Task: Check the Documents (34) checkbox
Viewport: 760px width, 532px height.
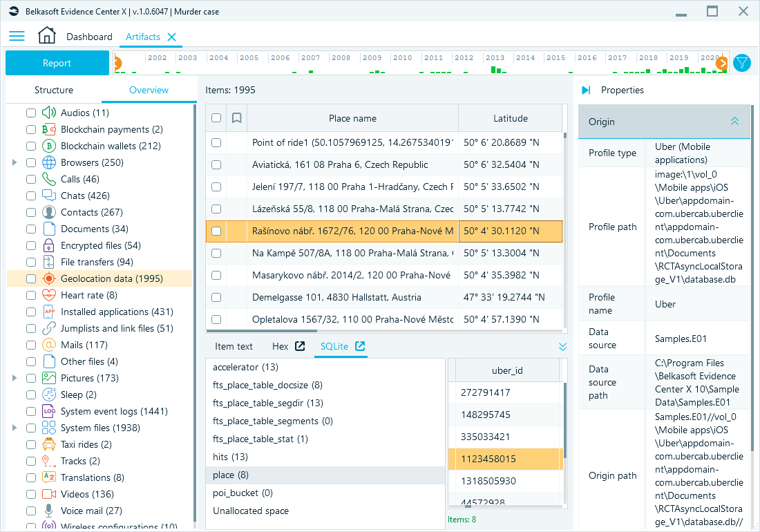Action: coord(31,229)
